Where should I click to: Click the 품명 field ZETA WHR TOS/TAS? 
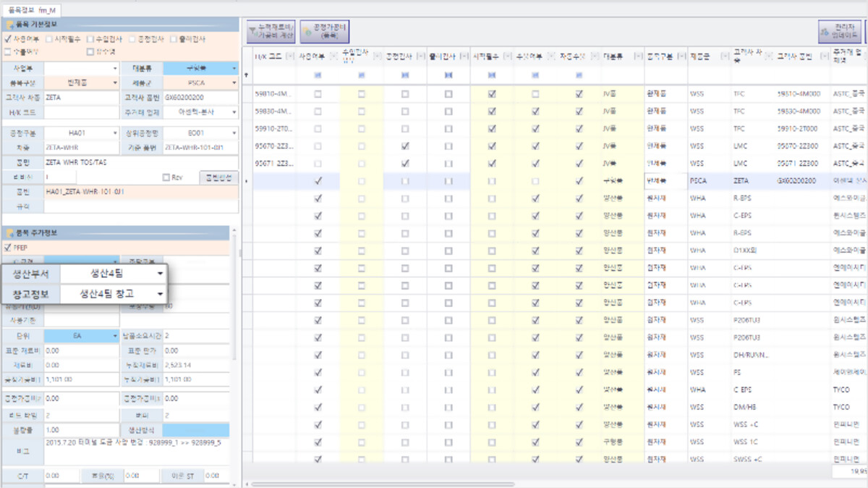(x=140, y=162)
